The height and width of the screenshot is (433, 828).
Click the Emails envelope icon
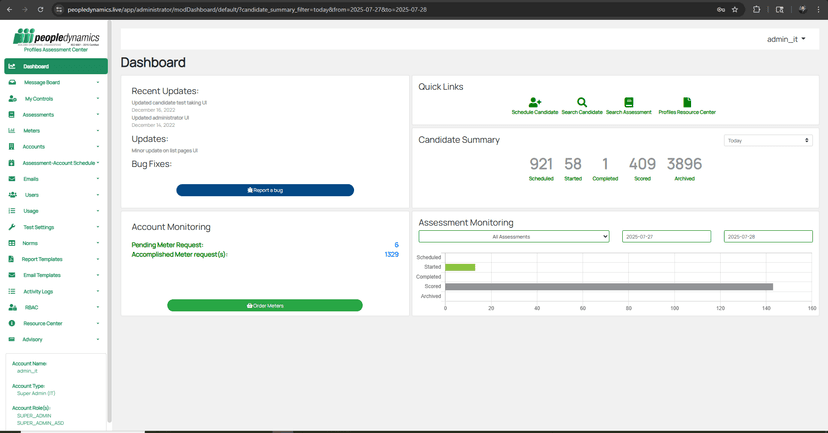tap(12, 179)
